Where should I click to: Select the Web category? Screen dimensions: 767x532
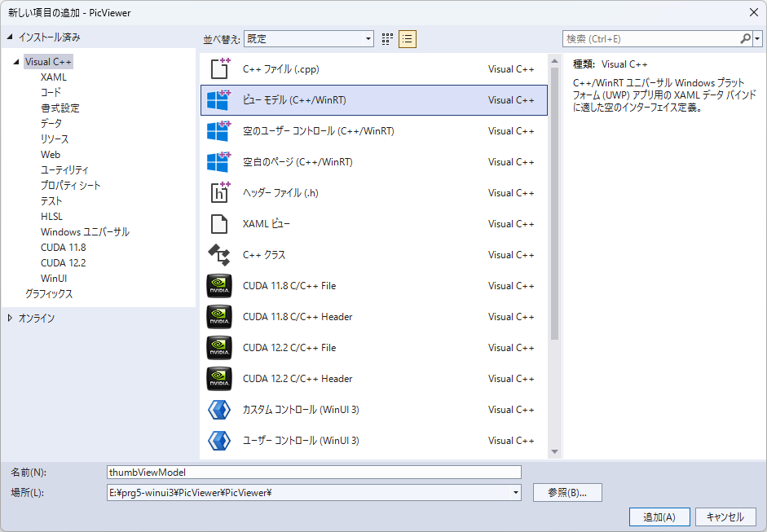(x=51, y=155)
